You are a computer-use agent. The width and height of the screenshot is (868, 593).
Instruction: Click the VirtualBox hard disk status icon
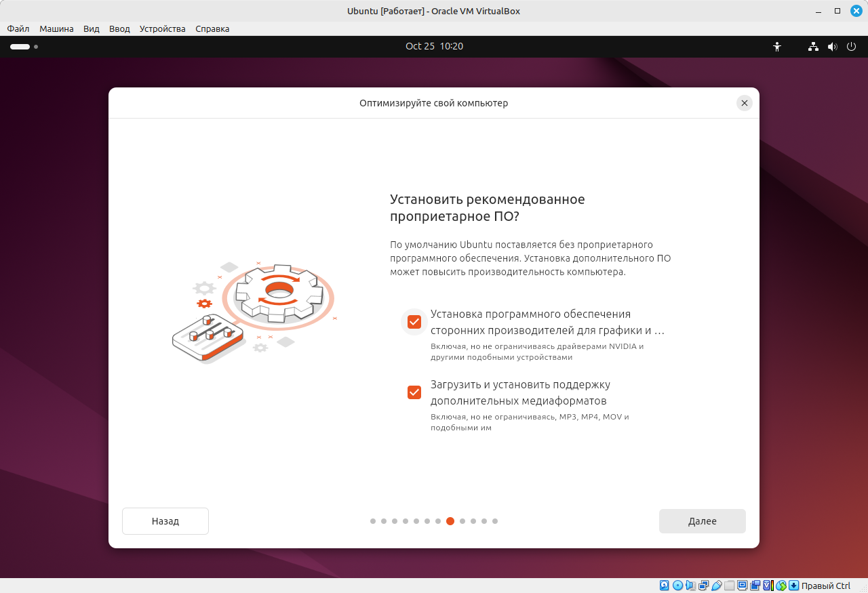click(x=664, y=586)
